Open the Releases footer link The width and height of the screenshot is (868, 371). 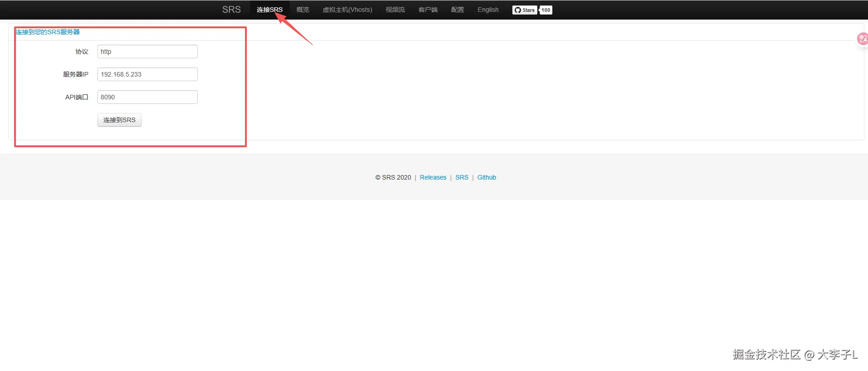pyautogui.click(x=433, y=177)
